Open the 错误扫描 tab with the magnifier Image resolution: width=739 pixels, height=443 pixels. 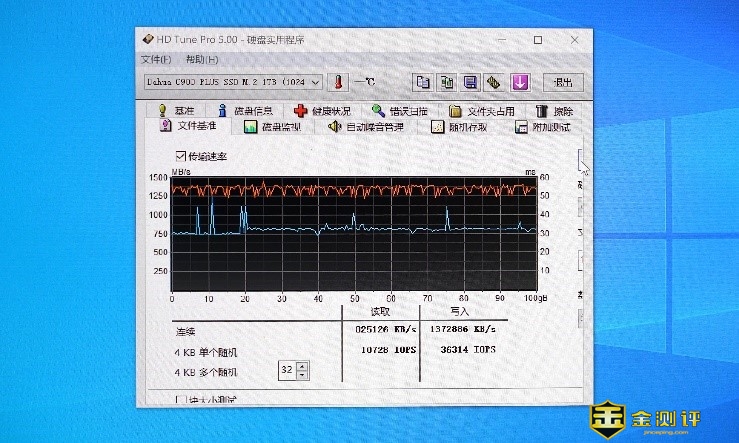[x=400, y=111]
